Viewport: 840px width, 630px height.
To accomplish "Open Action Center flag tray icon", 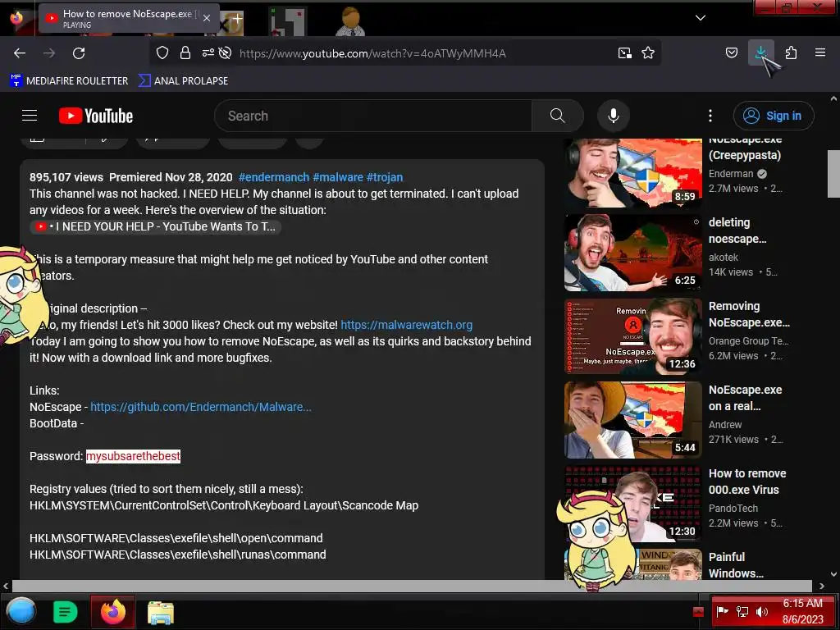I will pos(722,611).
